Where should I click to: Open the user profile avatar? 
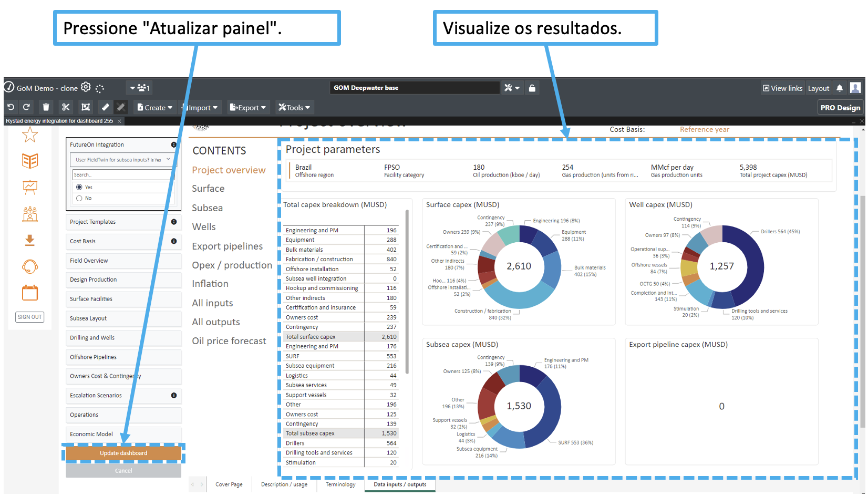855,88
